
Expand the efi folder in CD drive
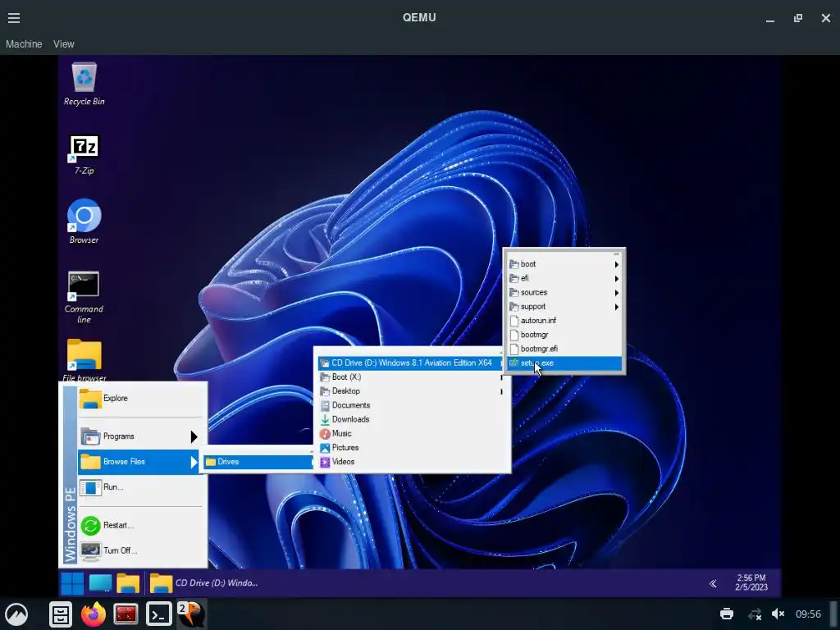coord(564,279)
